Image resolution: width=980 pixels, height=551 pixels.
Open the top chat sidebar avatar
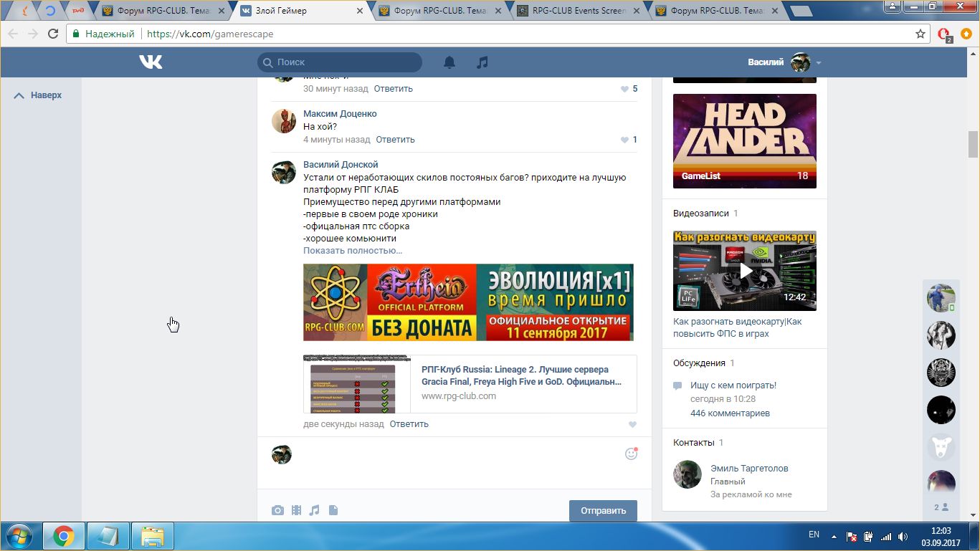(x=941, y=297)
